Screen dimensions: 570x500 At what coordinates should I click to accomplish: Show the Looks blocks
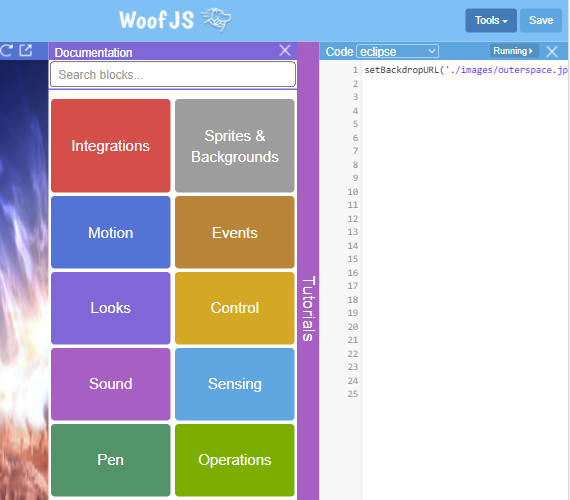coord(111,308)
